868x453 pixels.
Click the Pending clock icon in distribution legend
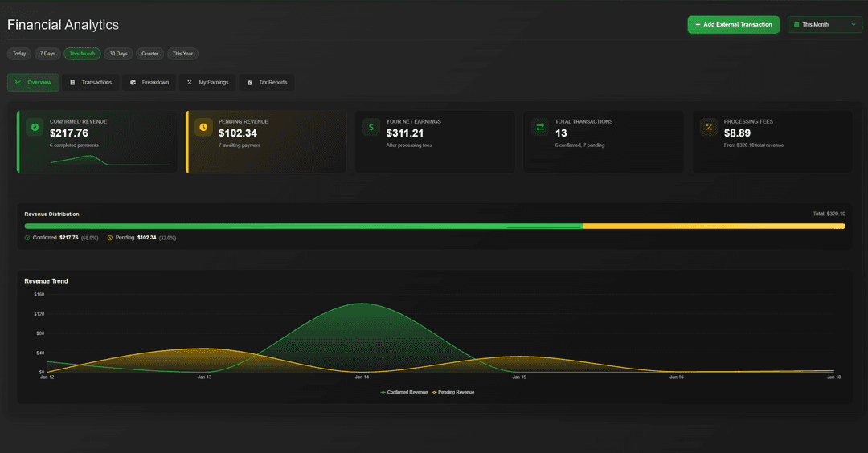coord(109,238)
